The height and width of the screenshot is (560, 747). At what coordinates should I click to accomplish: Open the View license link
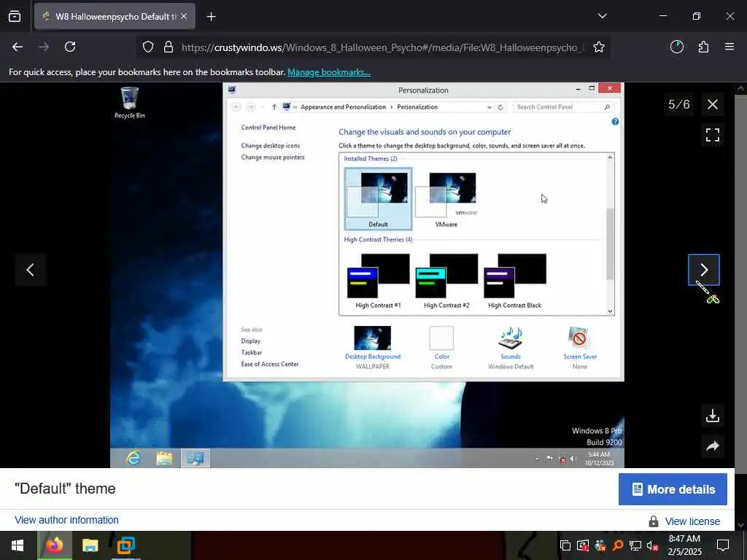692,521
